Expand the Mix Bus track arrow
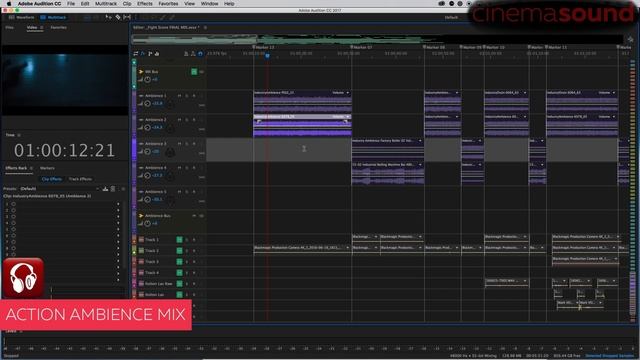 [x=141, y=72]
